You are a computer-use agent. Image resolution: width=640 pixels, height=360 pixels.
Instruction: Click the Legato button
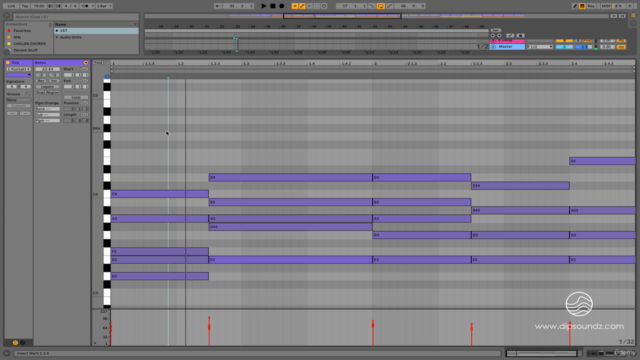point(47,87)
